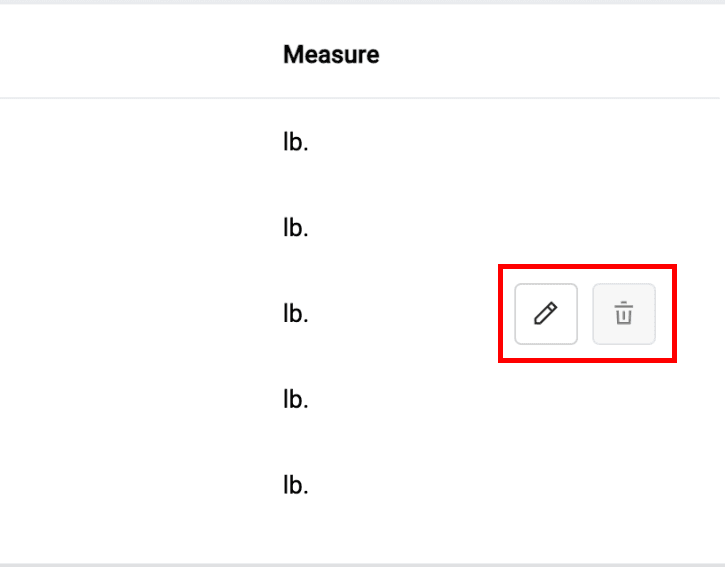Click the pencil edit icon
The image size is (725, 567).
click(545, 314)
